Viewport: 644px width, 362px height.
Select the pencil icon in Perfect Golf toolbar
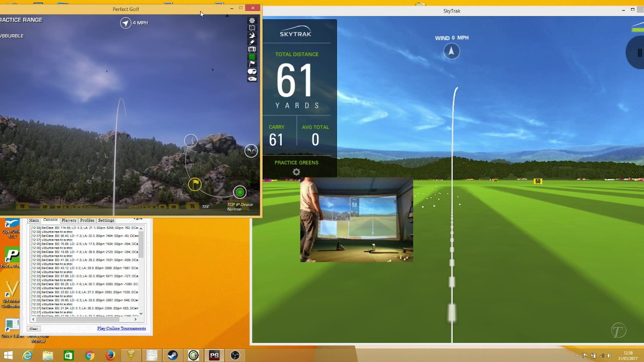252,42
